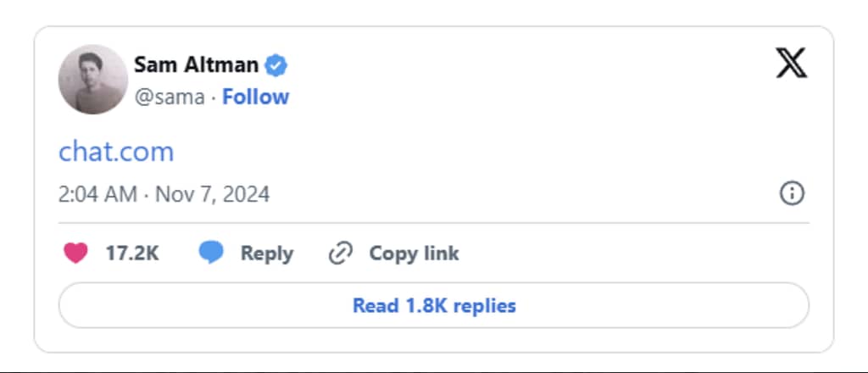Open the tweet info circle icon
Screen dimensions: 868x373
pyautogui.click(x=792, y=193)
